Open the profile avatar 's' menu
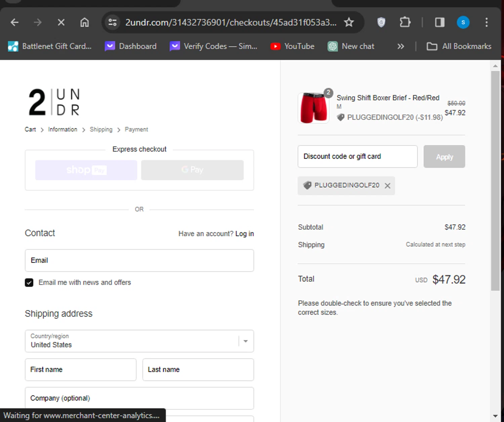 pos(463,23)
